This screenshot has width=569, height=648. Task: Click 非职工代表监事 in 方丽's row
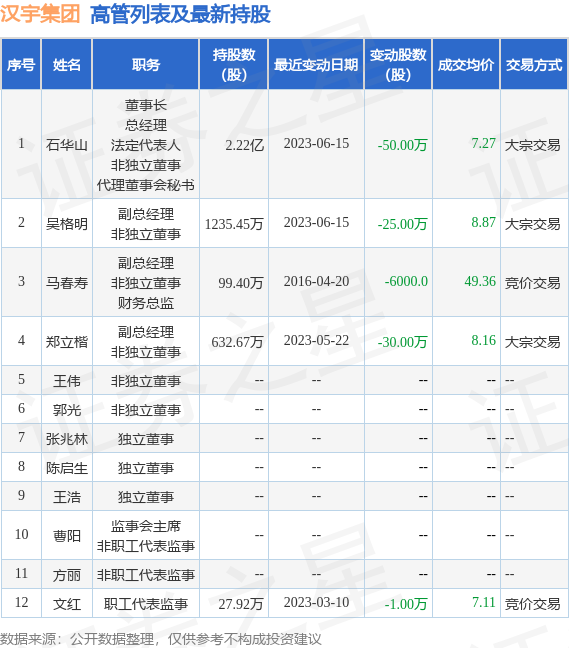click(146, 575)
